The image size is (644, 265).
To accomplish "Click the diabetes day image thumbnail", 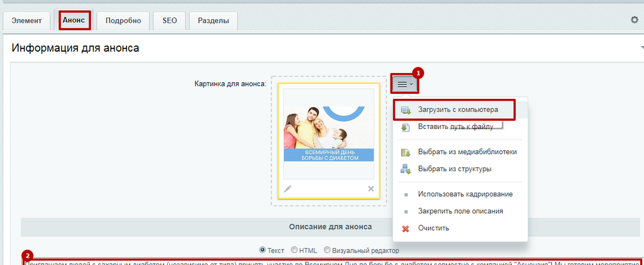I will tap(328, 134).
